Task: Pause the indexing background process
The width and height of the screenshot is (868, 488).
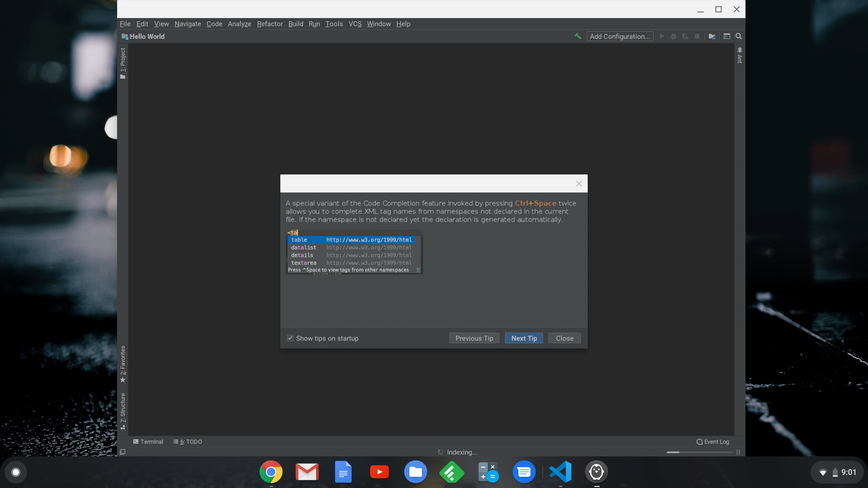Action: pyautogui.click(x=738, y=452)
